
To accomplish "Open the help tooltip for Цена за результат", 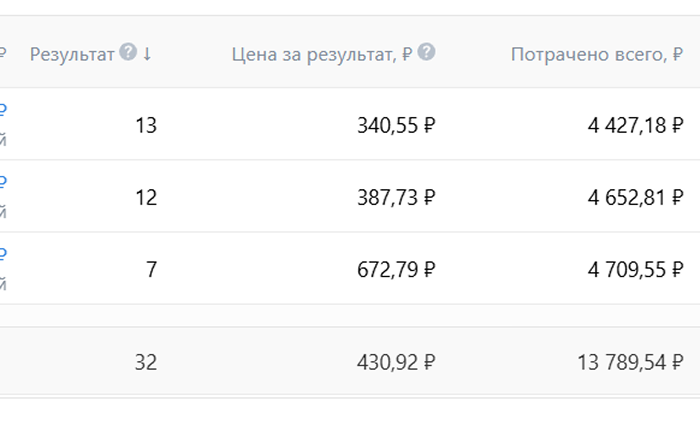I will tap(427, 53).
